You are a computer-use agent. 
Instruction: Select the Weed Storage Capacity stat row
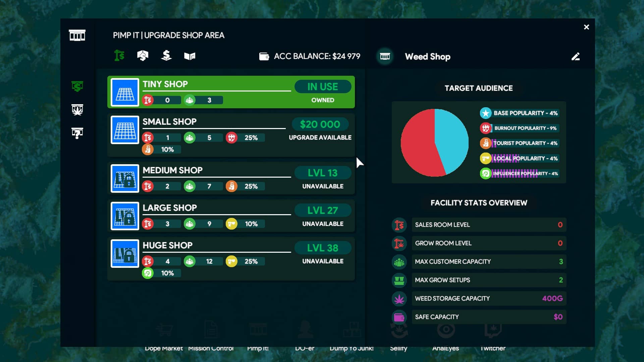coord(479,298)
